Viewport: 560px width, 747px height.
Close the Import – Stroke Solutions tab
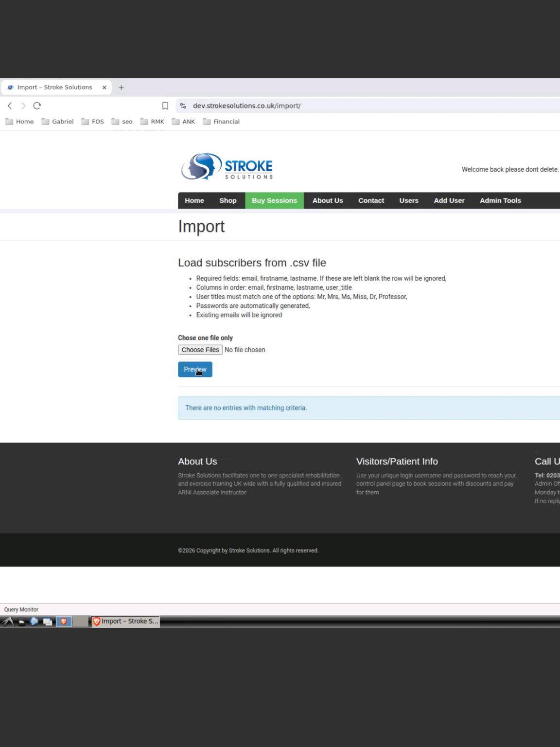tap(104, 88)
